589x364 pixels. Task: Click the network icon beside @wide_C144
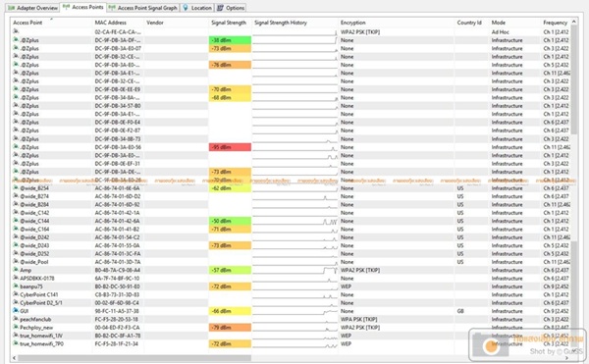coord(16,221)
